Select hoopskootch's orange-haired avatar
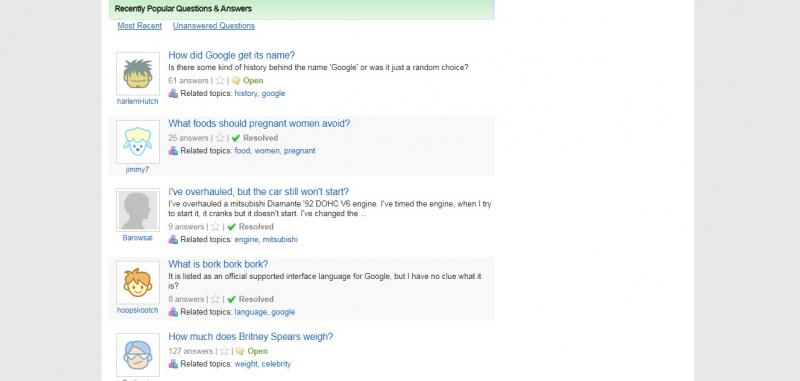 (x=138, y=283)
